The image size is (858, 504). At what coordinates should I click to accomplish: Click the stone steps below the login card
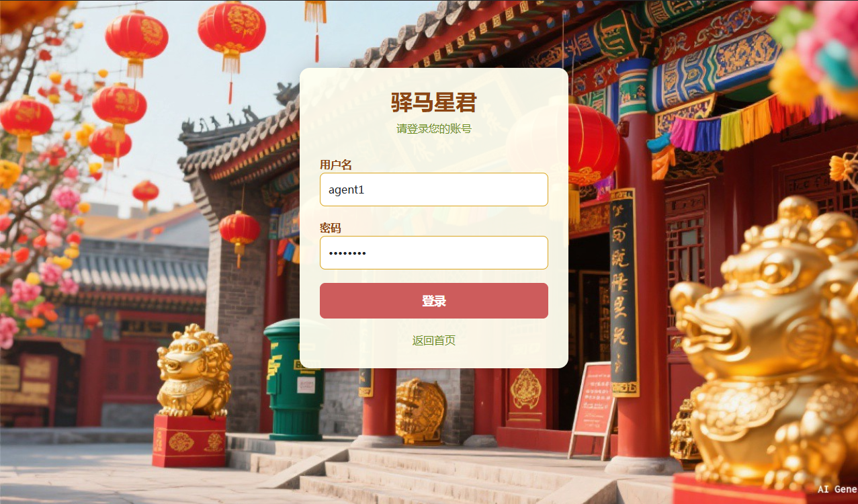coord(430,470)
